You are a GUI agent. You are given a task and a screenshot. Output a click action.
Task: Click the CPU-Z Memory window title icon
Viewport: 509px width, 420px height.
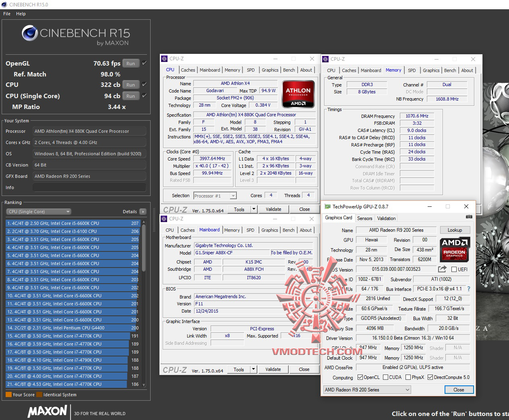tap(326, 59)
